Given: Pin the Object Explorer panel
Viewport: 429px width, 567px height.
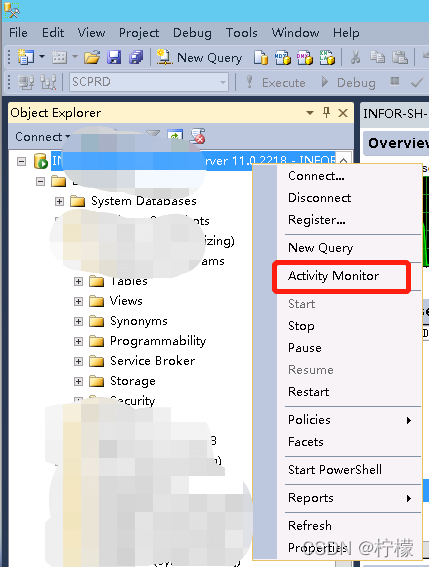Looking at the screenshot, I should tap(326, 113).
